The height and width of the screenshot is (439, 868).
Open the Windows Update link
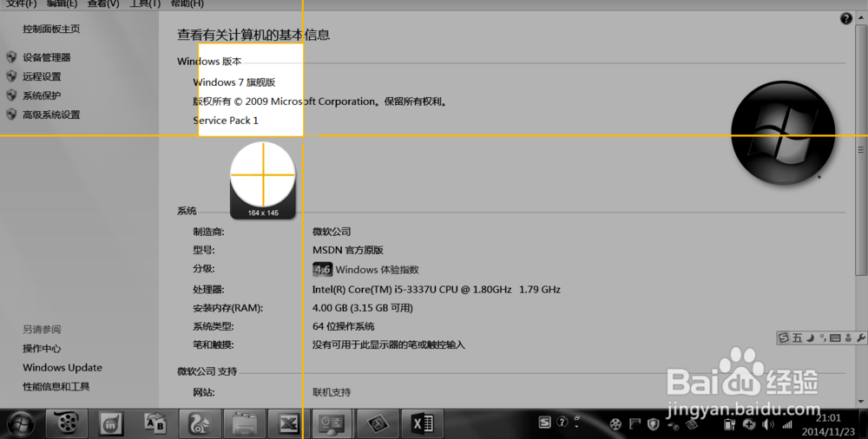tap(62, 368)
